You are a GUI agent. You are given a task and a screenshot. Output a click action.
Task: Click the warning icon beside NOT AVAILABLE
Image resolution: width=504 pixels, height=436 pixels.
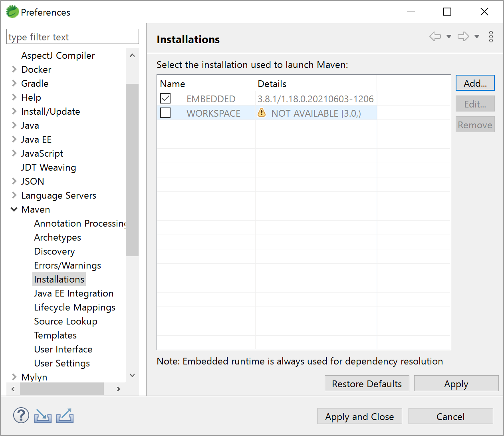pos(262,113)
